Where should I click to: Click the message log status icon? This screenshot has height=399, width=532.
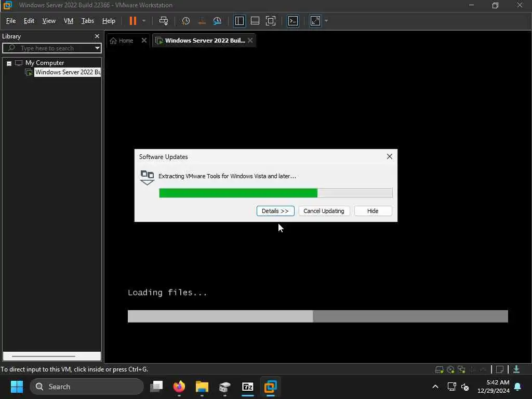499,369
